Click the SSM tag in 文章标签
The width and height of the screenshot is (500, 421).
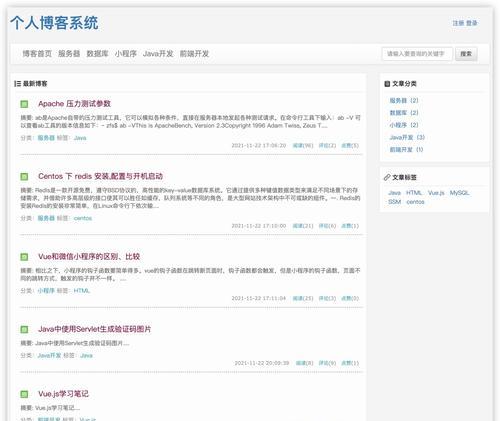[x=394, y=202]
